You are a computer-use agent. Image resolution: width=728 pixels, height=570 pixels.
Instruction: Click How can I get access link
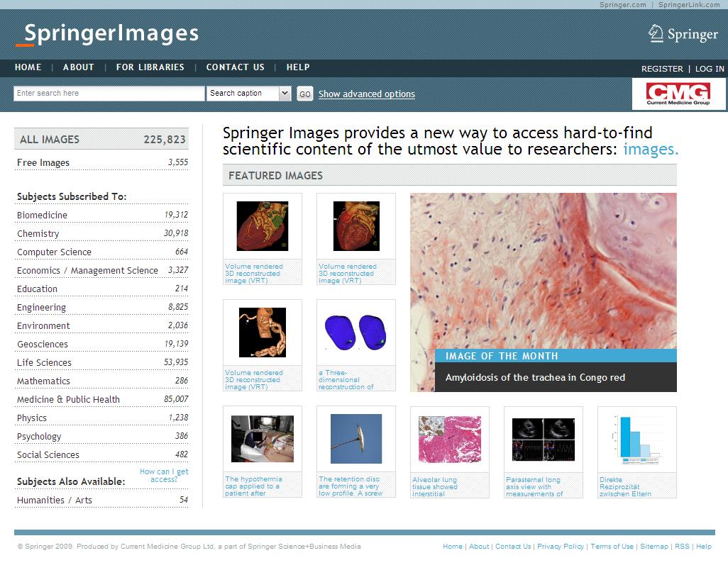point(164,476)
